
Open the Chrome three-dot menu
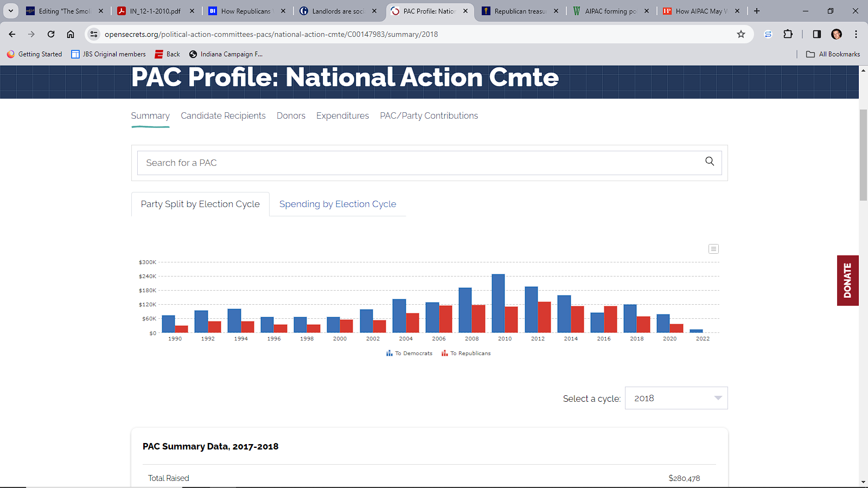[x=856, y=34]
